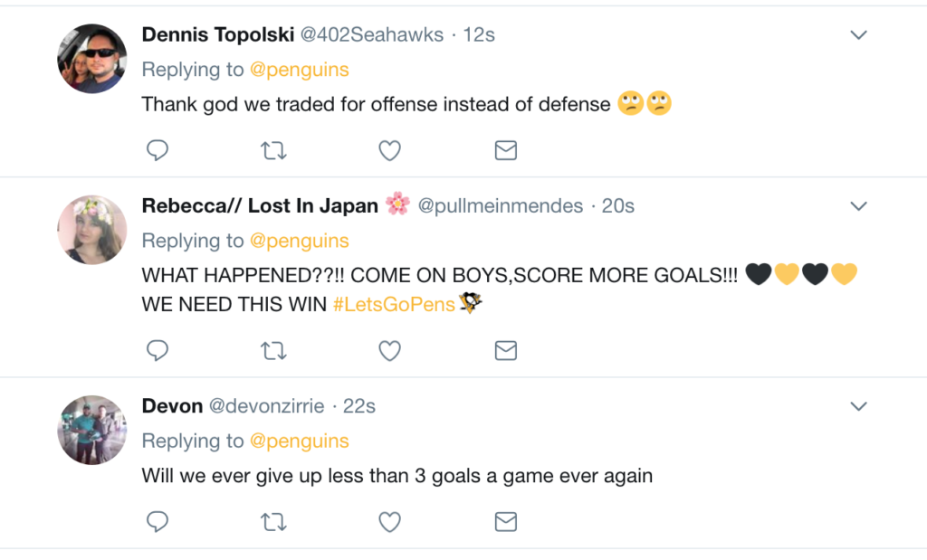Like Devon's tweet
Viewport: 927px width, 560px height.
click(389, 521)
